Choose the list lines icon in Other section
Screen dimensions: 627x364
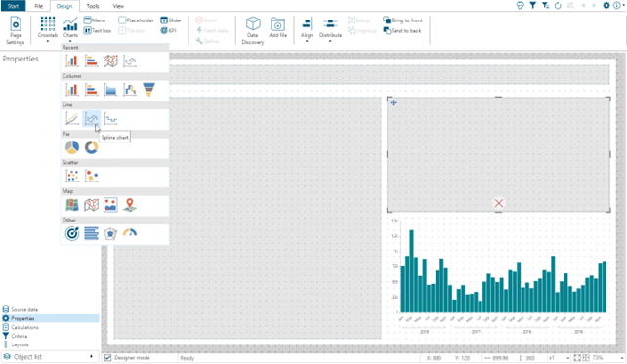click(91, 234)
